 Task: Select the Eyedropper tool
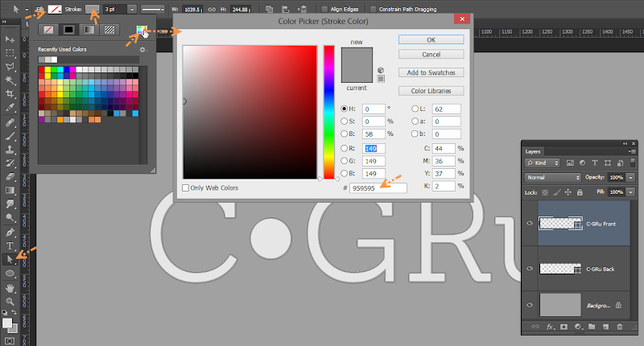click(x=10, y=108)
